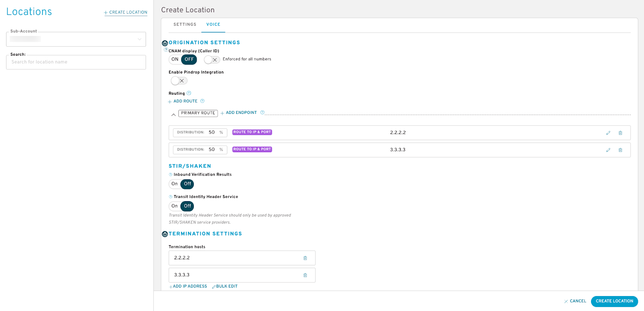This screenshot has height=311, width=644.
Task: Click the 3.3.3.3 termination host field
Action: pos(242,275)
